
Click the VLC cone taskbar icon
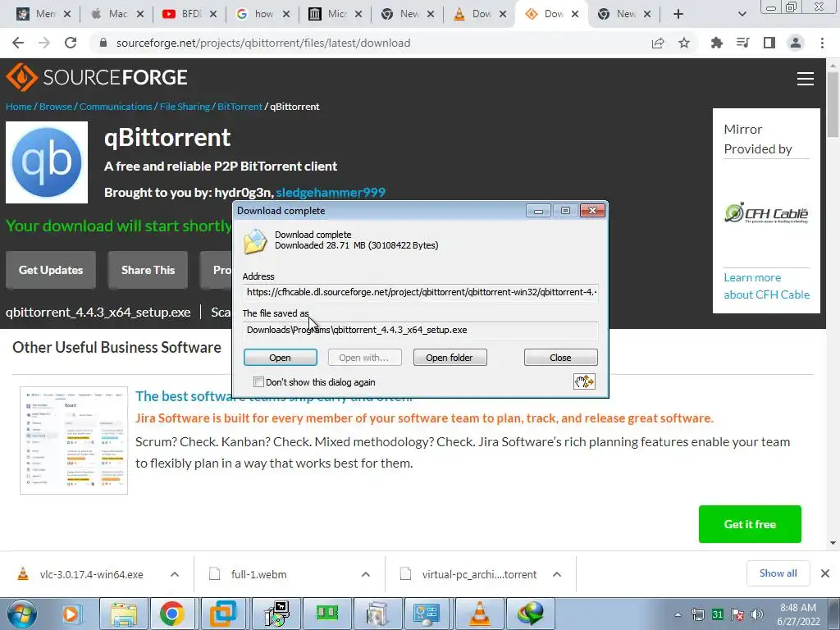(479, 614)
